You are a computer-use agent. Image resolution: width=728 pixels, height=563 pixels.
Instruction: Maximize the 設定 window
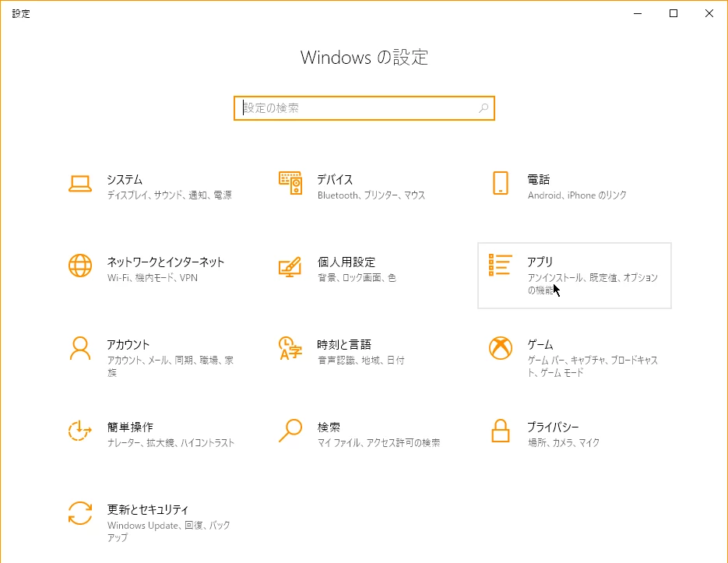pos(673,13)
